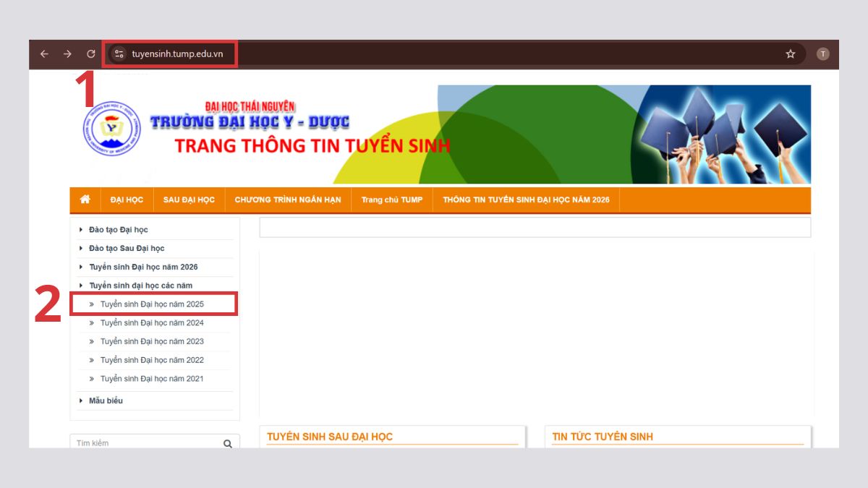Open the SAU ĐẠI HỌC menu item
This screenshot has width=868, height=488.
[x=189, y=200]
